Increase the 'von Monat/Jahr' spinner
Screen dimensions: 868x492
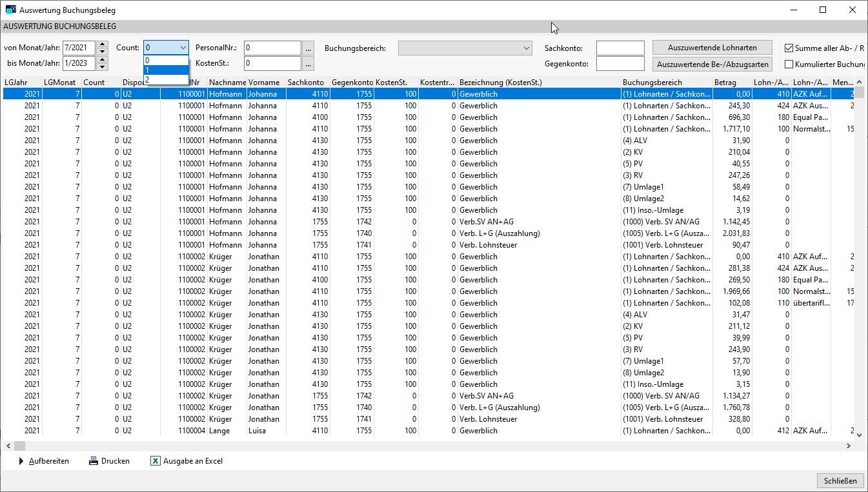102,44
